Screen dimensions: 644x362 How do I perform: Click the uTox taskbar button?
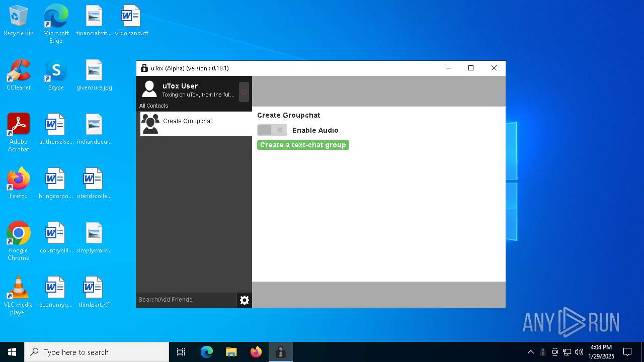click(281, 352)
